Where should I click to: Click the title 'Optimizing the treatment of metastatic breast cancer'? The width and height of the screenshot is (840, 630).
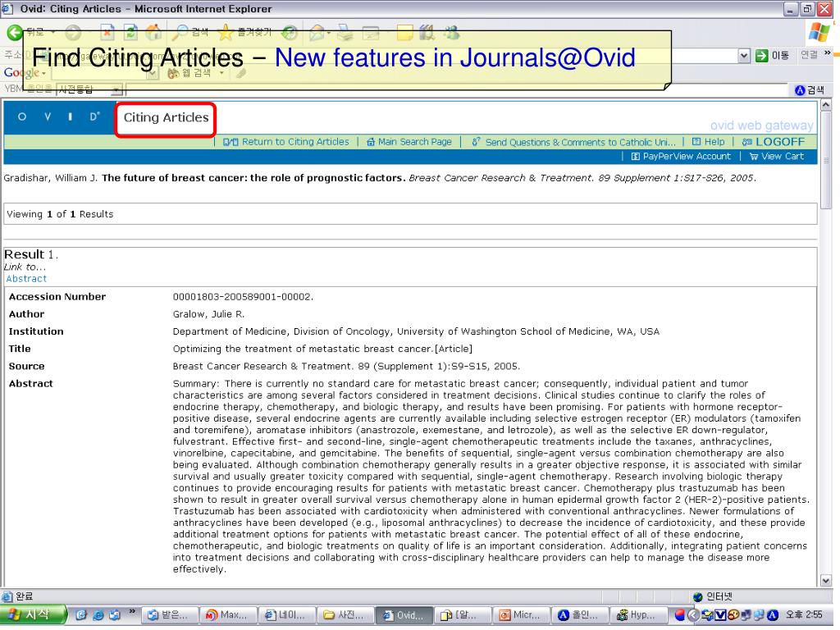(302, 349)
